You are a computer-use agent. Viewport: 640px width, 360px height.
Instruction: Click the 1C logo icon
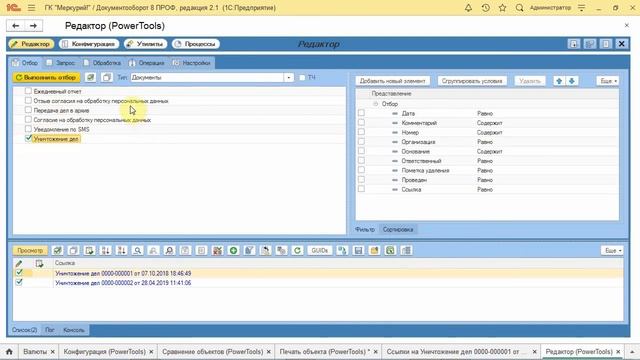[x=14, y=8]
